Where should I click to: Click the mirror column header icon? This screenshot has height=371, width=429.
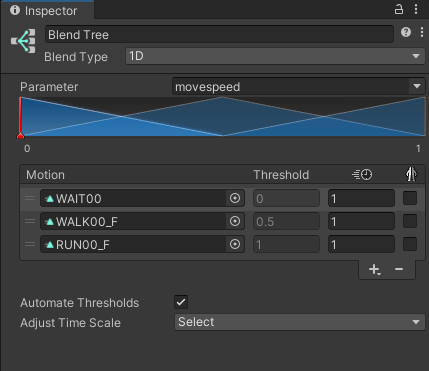[411, 174]
